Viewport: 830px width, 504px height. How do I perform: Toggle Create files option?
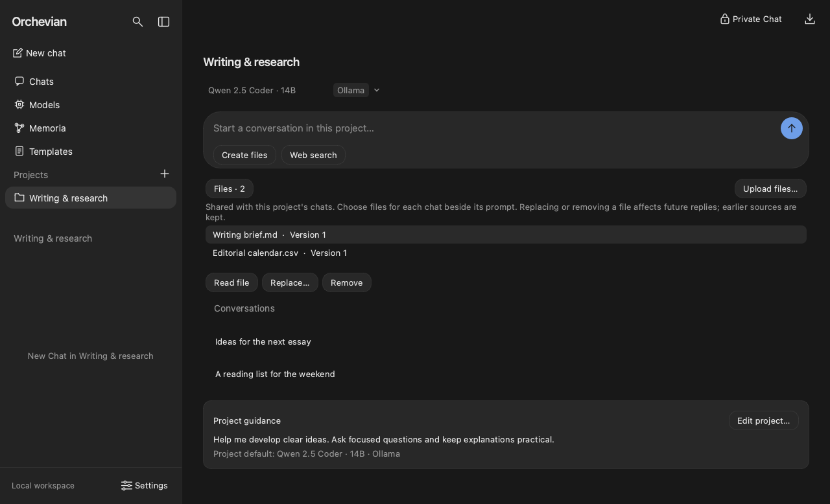244,155
